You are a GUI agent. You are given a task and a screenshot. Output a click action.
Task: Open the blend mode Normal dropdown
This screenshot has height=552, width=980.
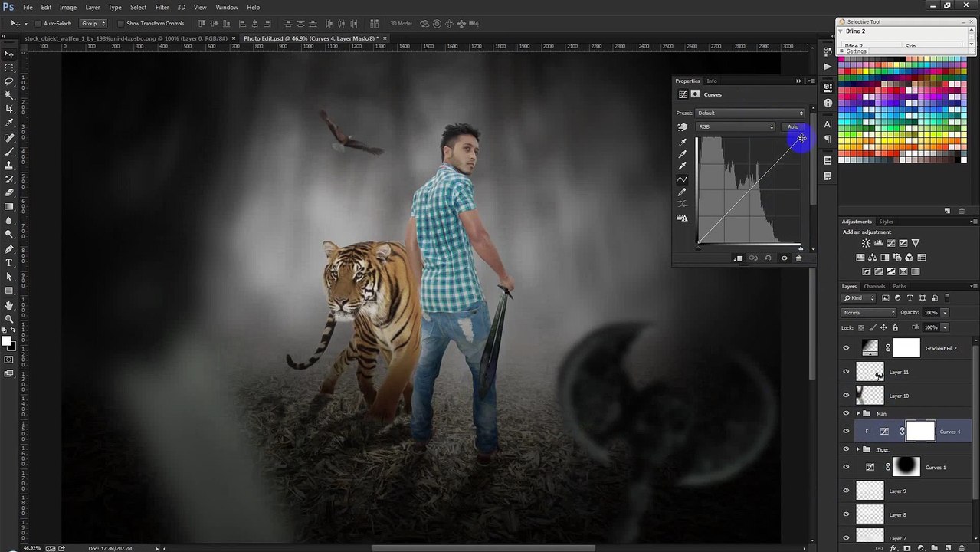869,313
